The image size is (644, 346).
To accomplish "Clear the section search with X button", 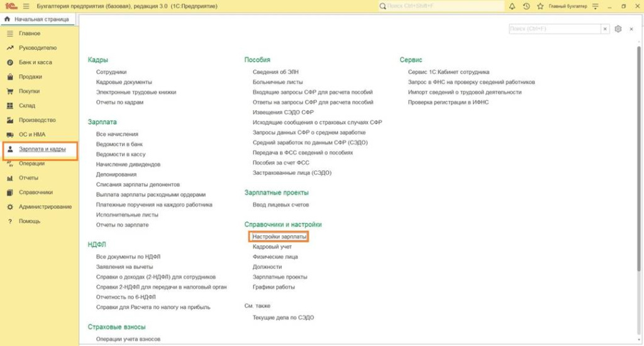I will (x=605, y=29).
